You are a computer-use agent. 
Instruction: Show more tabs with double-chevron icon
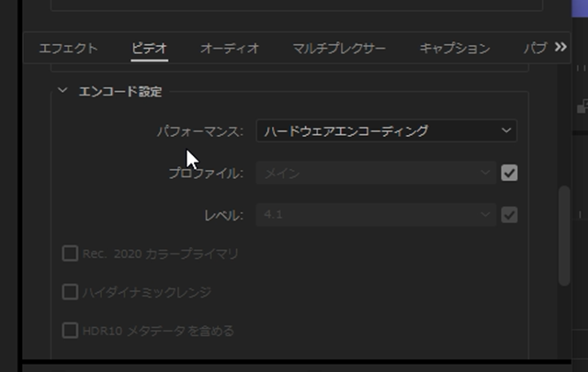(x=560, y=47)
